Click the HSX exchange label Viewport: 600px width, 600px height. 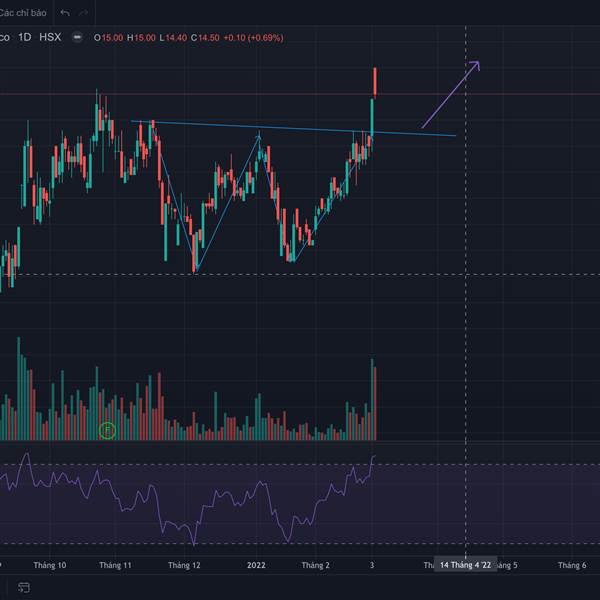pyautogui.click(x=50, y=37)
